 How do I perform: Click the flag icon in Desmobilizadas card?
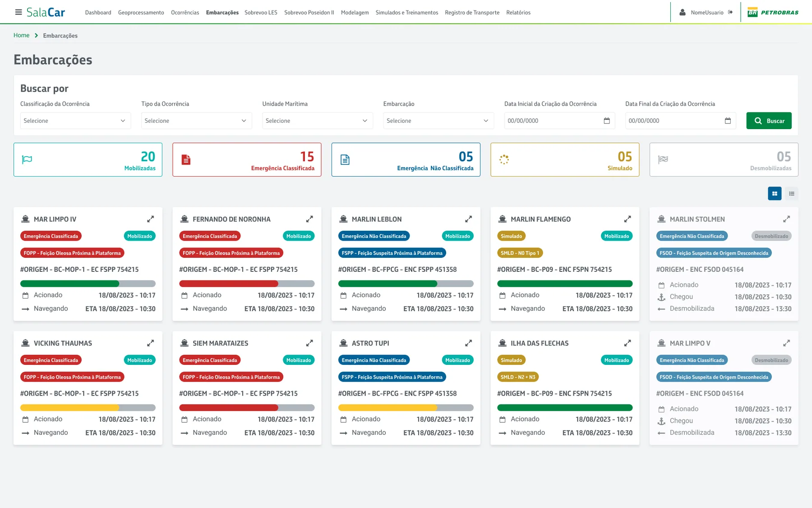[x=663, y=159]
